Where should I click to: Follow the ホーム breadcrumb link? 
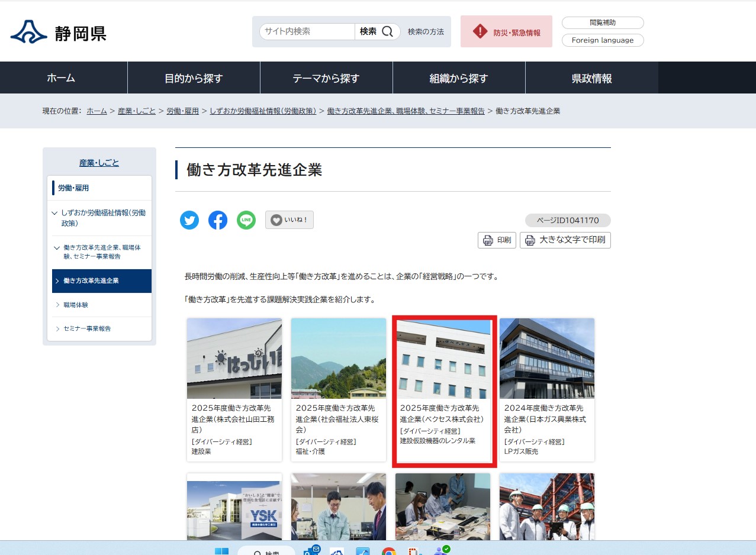point(96,111)
